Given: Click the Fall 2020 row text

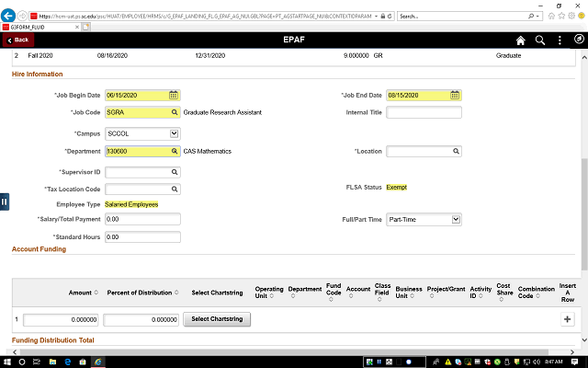Looking at the screenshot, I should [40, 55].
